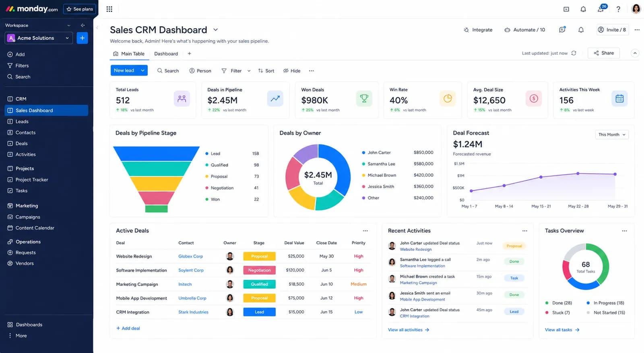Switch to the Dashboard tab
The width and height of the screenshot is (644, 353).
click(x=166, y=54)
